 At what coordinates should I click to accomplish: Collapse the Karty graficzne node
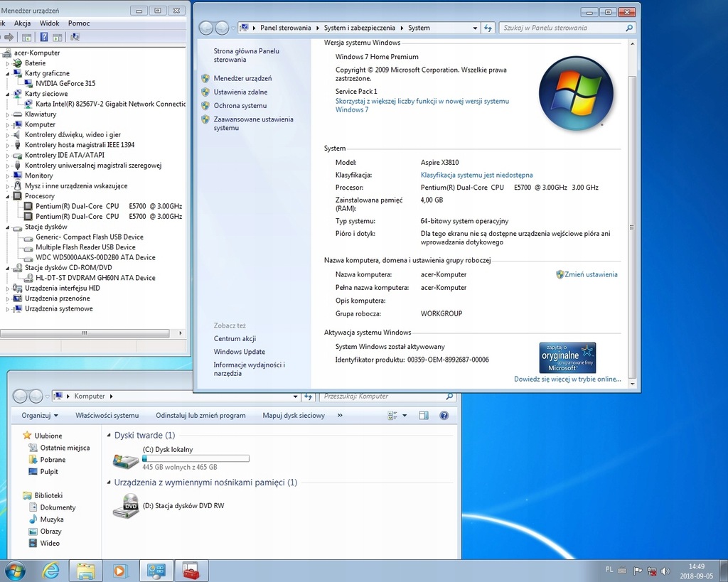click(7, 73)
